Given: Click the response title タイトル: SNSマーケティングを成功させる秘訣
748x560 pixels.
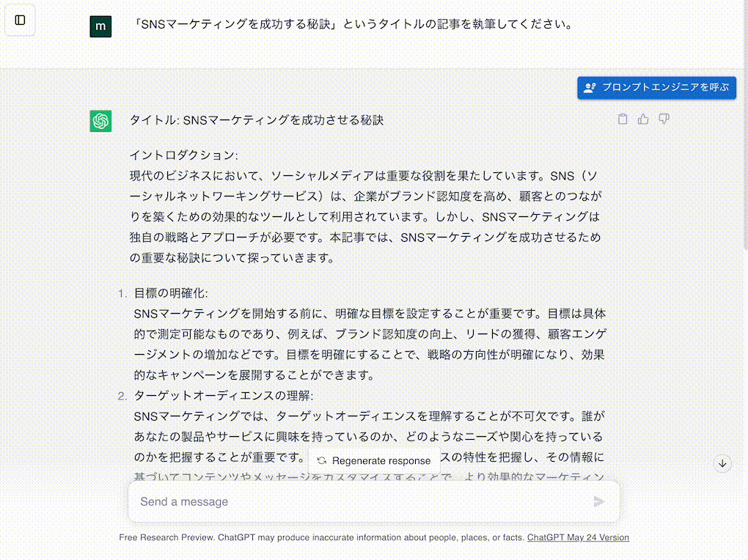Looking at the screenshot, I should click(257, 120).
